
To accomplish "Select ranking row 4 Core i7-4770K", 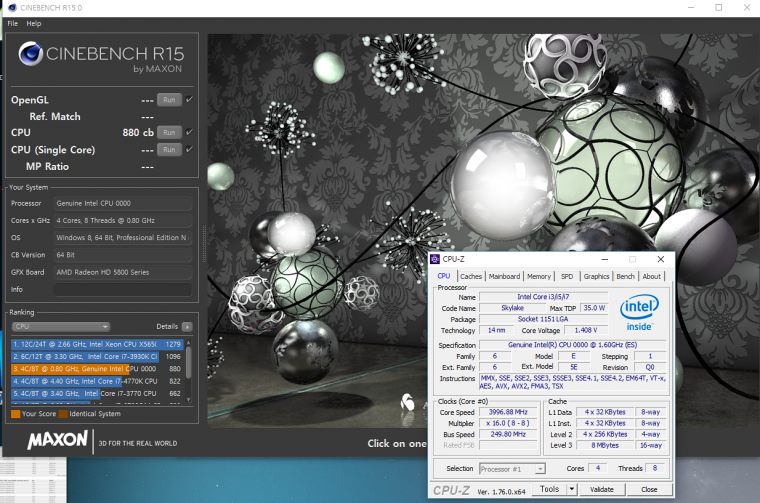I will (x=97, y=381).
